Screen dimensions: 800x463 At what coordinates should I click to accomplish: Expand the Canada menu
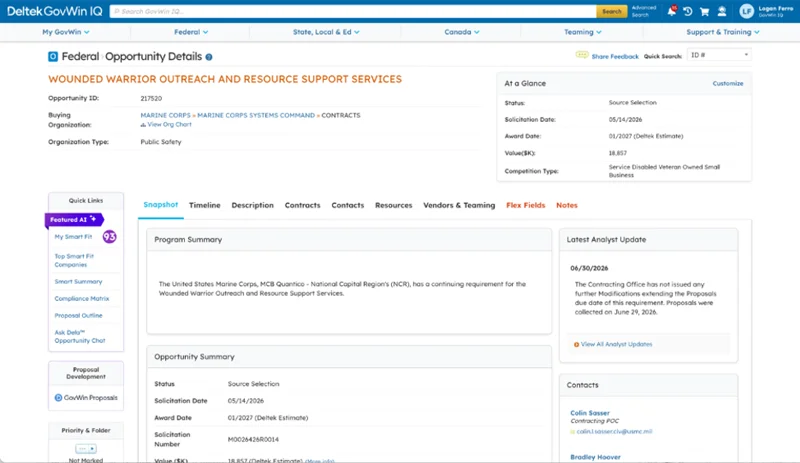[x=462, y=32]
